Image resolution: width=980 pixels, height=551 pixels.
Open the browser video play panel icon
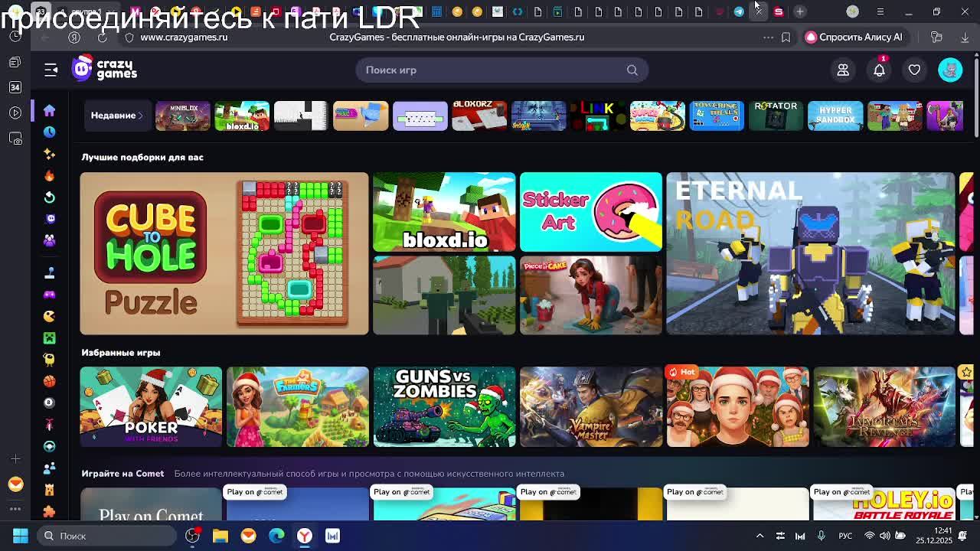(x=15, y=112)
